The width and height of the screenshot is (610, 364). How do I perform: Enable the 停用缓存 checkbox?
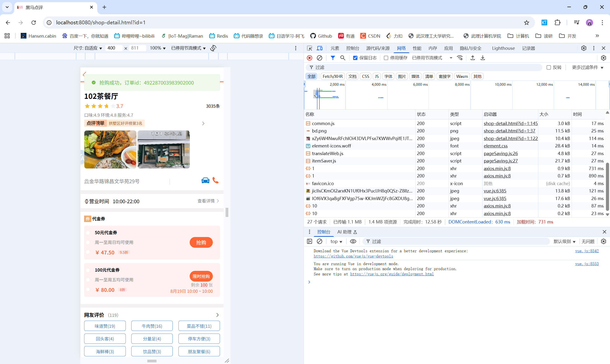[x=386, y=58]
